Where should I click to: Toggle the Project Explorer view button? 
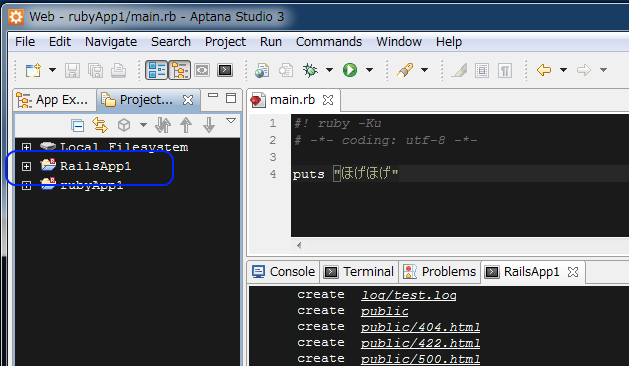(x=157, y=70)
